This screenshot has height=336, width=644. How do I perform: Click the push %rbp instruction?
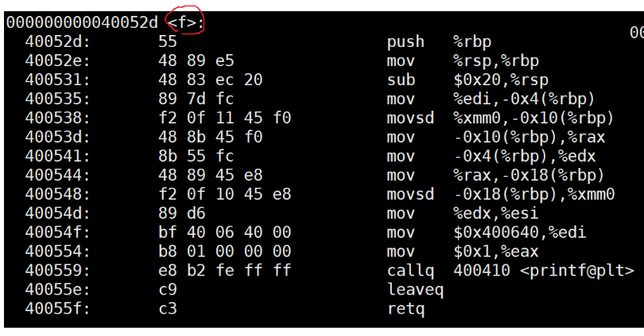coord(439,42)
